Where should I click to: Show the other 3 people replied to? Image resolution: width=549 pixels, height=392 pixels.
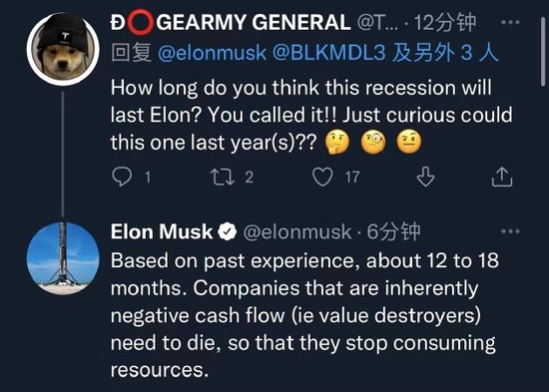(445, 53)
